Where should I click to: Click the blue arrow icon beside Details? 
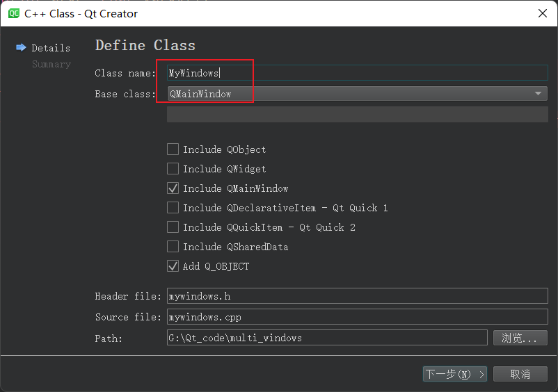coord(21,48)
